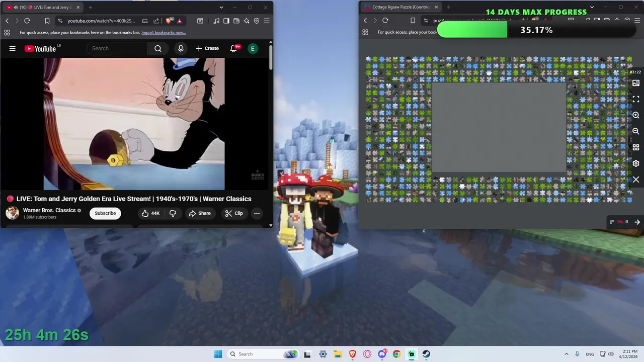Open the YouTube guide hamburger menu
644x362 pixels.
[x=13, y=48]
